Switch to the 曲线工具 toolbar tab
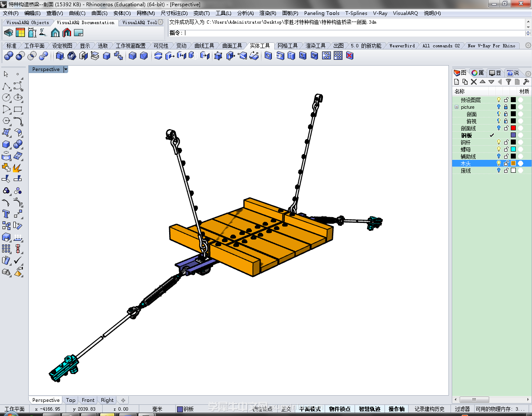 tap(204, 46)
